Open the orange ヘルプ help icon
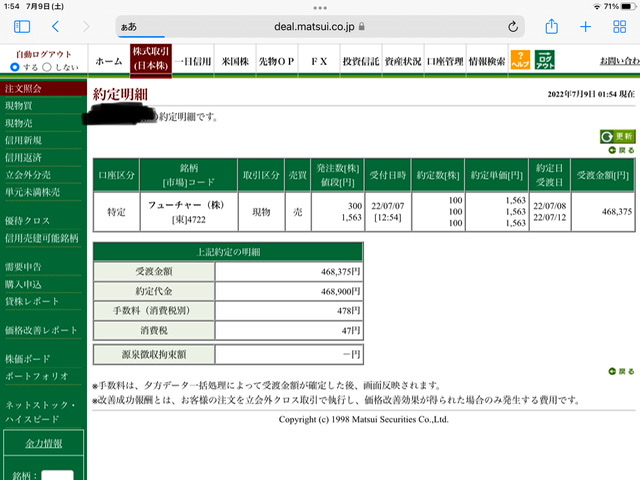This screenshot has height=480, width=640. click(520, 60)
